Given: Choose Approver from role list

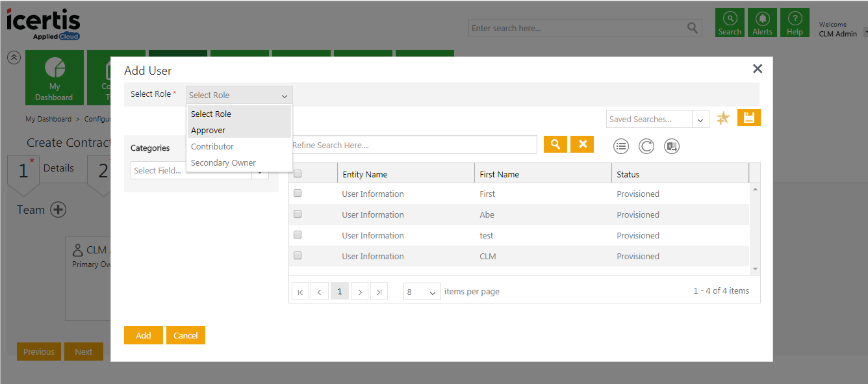Looking at the screenshot, I should [x=239, y=130].
